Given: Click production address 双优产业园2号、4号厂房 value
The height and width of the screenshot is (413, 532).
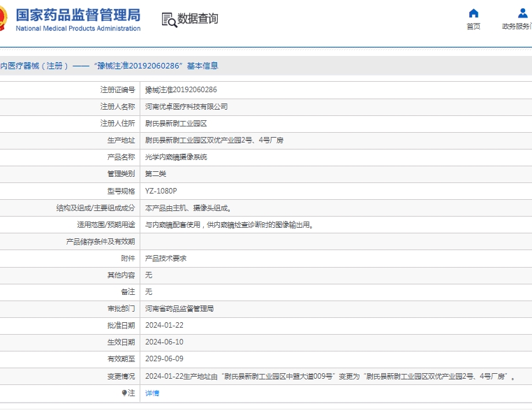Looking at the screenshot, I should [214, 140].
